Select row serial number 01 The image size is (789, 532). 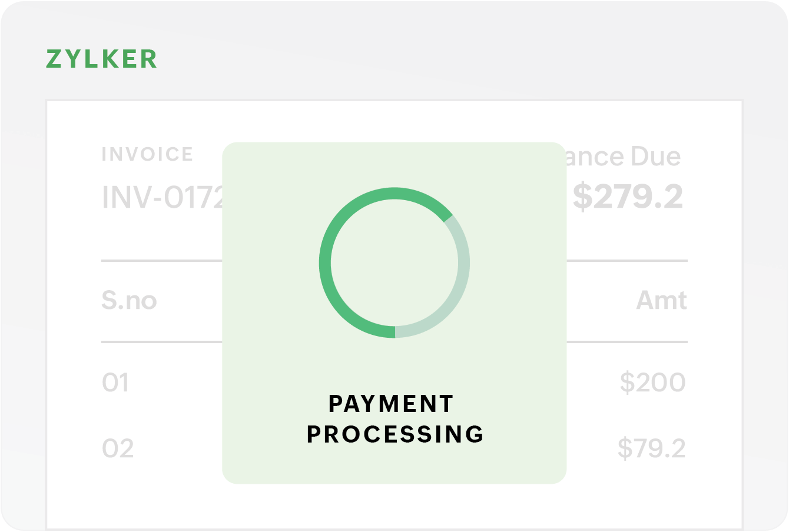[x=115, y=383]
